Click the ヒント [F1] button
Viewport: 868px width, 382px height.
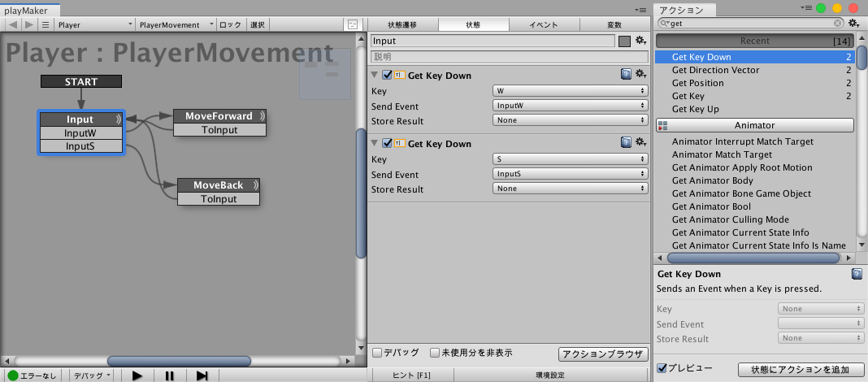[411, 375]
